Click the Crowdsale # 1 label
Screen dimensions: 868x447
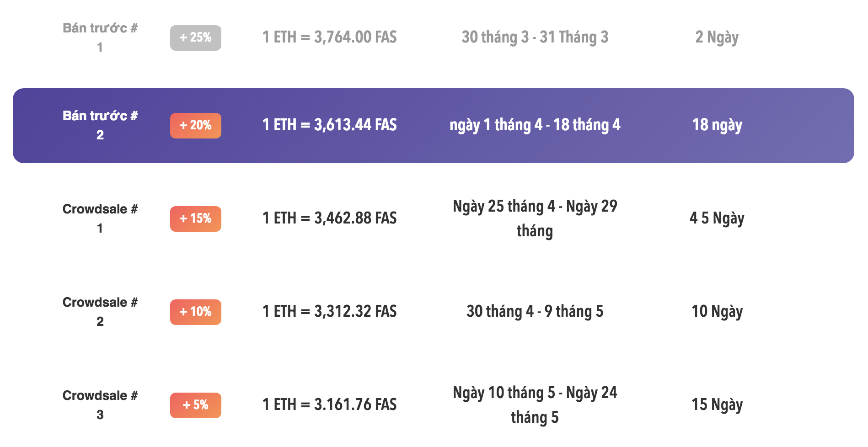coord(100,218)
